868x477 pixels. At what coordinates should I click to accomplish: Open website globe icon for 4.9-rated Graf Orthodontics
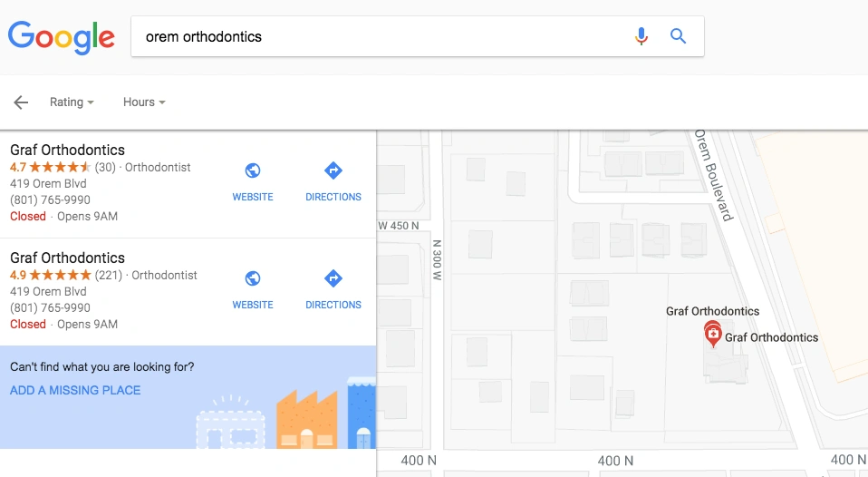[x=253, y=278]
